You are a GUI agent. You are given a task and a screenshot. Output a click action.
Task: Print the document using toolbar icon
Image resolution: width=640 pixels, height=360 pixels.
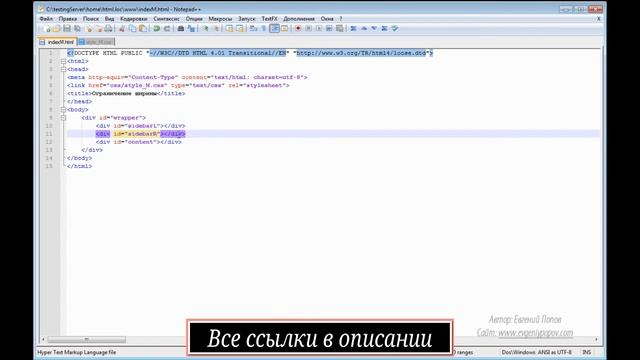point(108,29)
